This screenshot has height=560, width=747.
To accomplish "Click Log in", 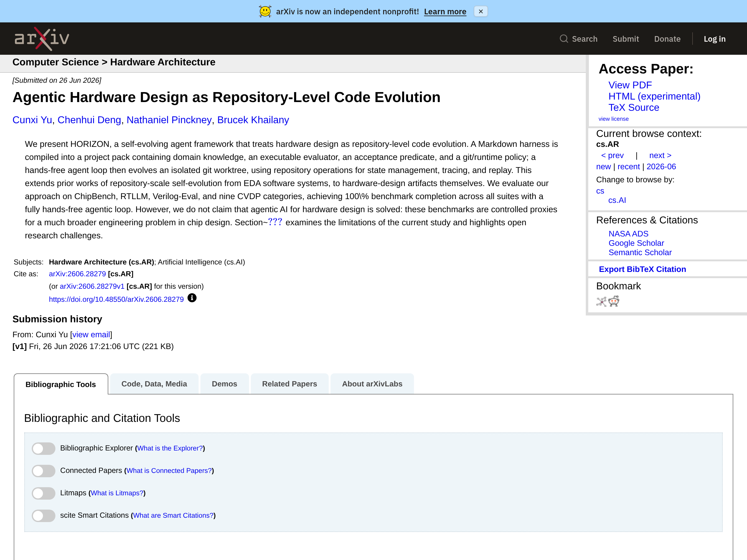I will pyautogui.click(x=715, y=39).
